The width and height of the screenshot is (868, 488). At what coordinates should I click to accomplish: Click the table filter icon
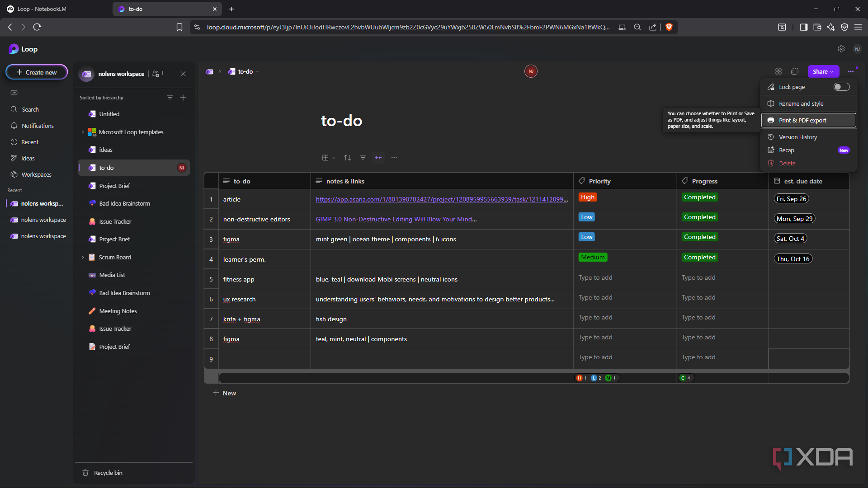pyautogui.click(x=363, y=158)
